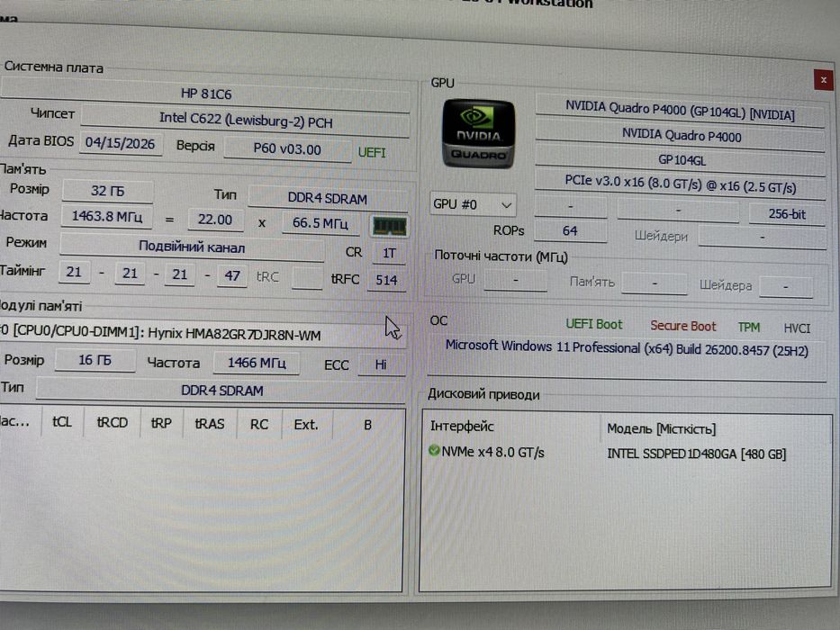The image size is (840, 630).
Task: Click the ECC Ні value field
Action: pos(381,364)
